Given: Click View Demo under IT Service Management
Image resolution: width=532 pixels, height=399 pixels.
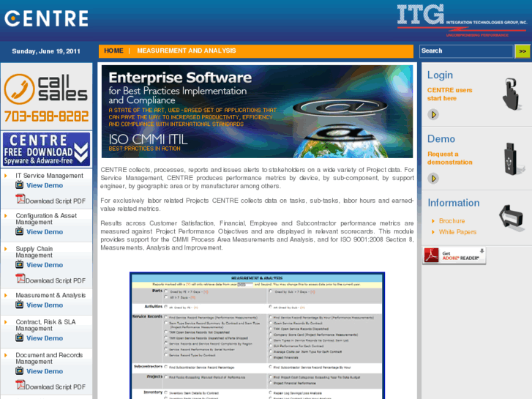Looking at the screenshot, I should [45, 185].
